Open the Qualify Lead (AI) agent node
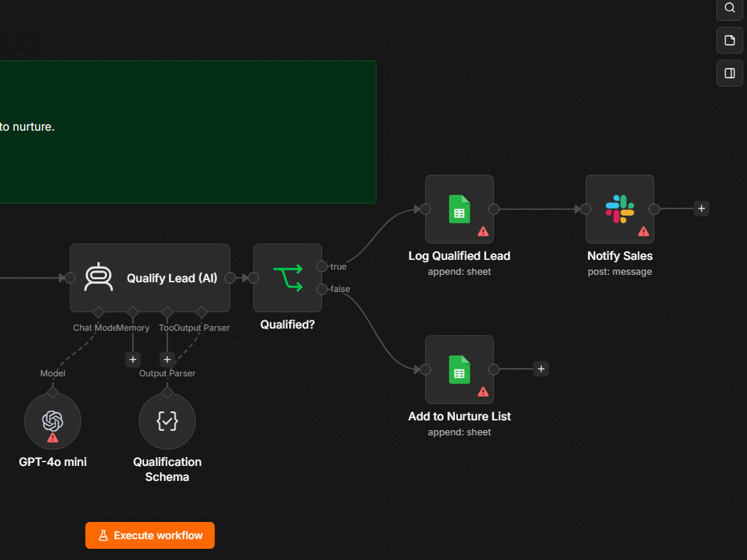This screenshot has width=747, height=560. pos(150,278)
